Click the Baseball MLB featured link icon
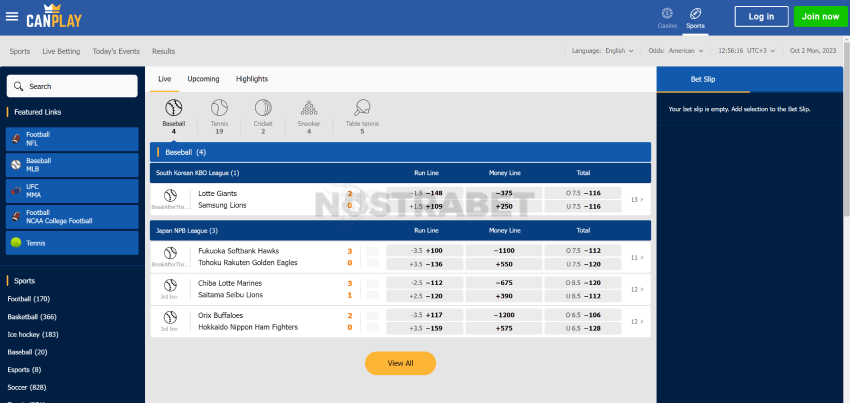 pos(16,165)
